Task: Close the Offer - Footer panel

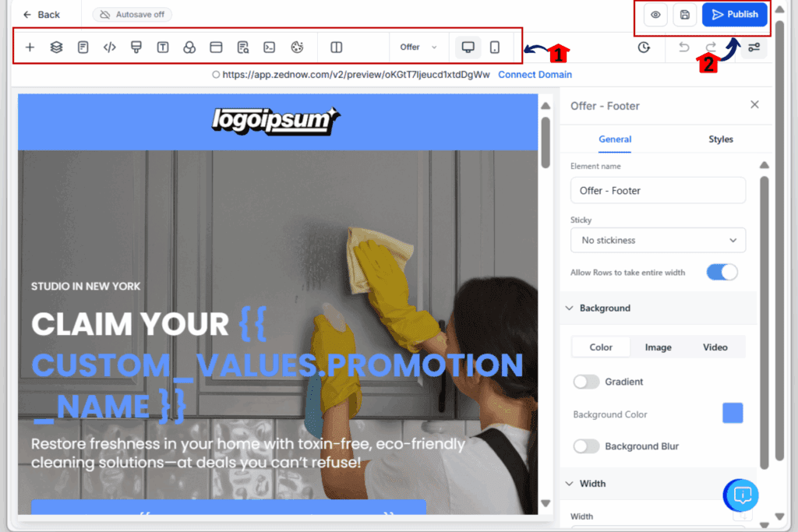Action: (754, 105)
